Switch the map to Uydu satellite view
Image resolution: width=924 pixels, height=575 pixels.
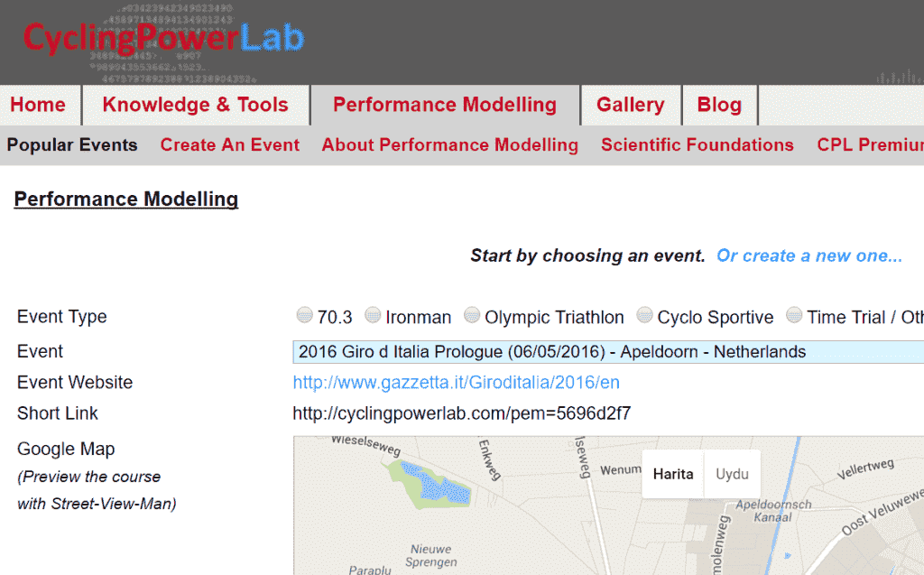(732, 474)
